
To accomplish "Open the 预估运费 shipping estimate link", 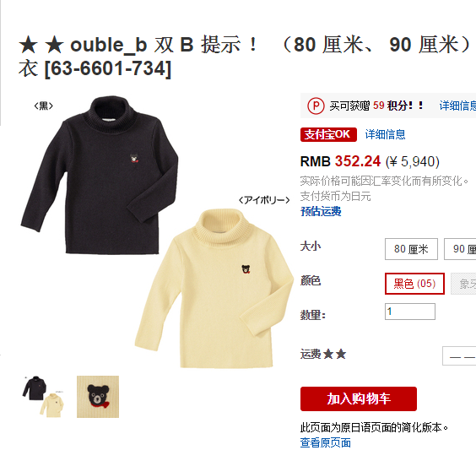I will [x=321, y=211].
